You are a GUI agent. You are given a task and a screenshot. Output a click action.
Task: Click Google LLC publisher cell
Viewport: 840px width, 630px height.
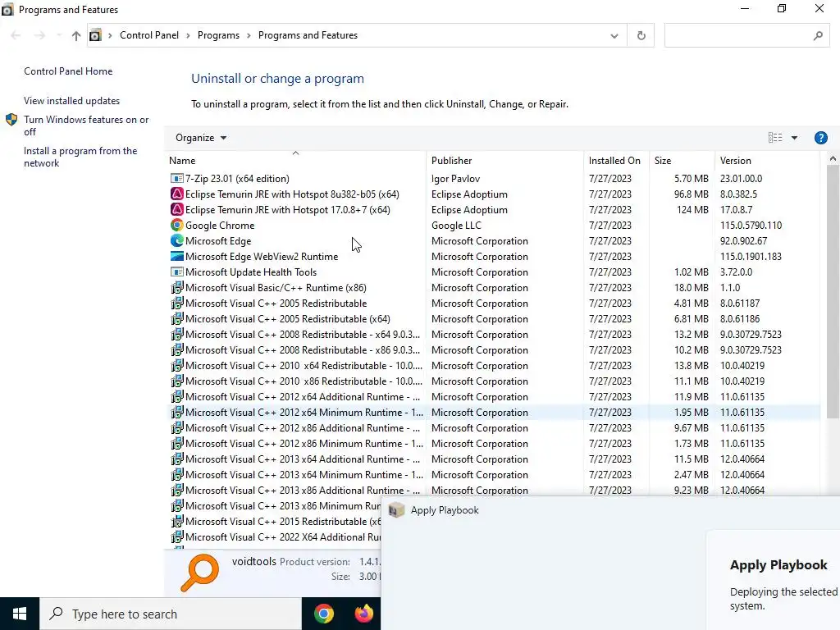[x=456, y=225]
